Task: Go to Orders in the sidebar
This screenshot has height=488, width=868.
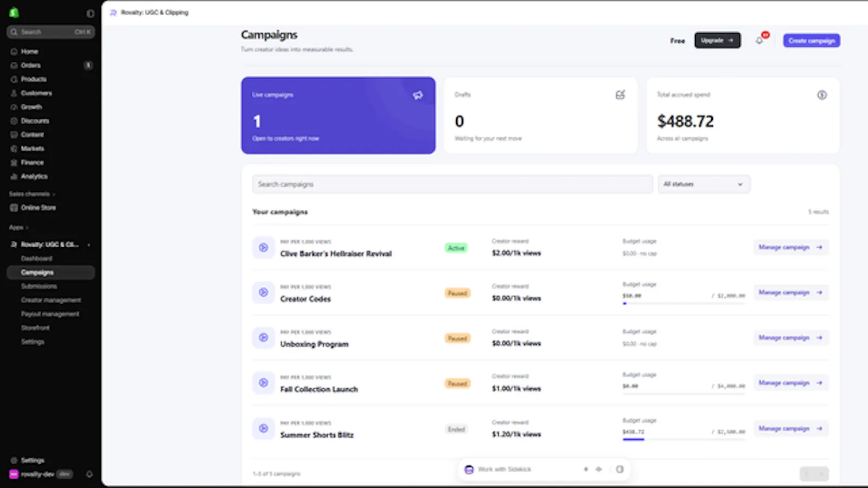Action: [x=30, y=66]
